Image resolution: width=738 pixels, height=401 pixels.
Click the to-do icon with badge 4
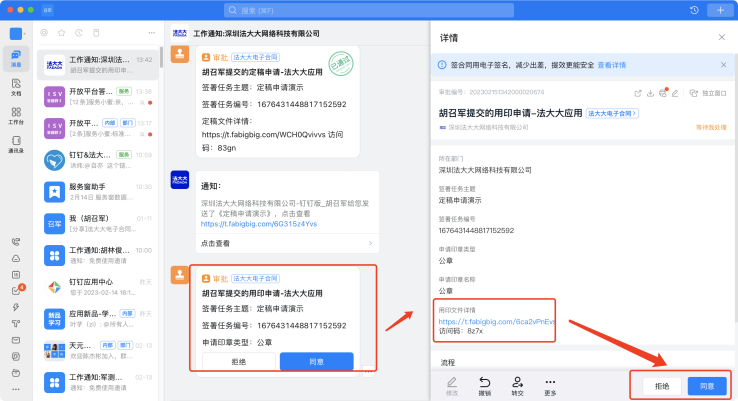(16, 290)
